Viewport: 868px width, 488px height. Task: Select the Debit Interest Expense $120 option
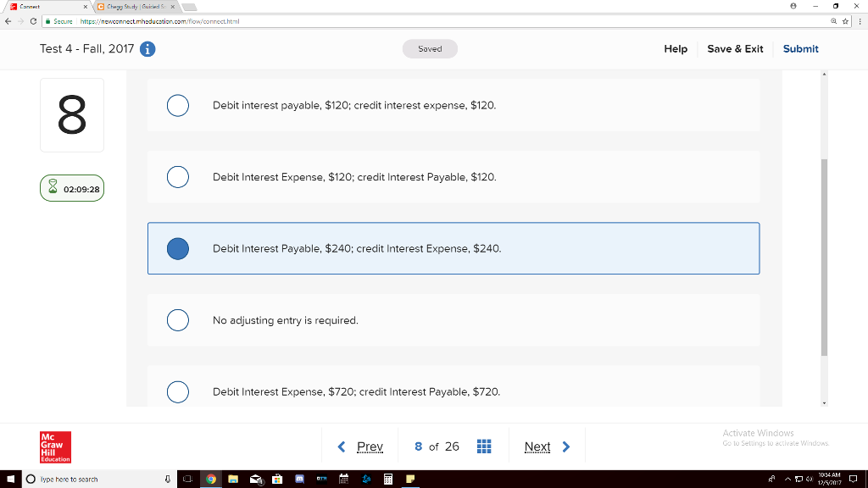[x=177, y=177]
